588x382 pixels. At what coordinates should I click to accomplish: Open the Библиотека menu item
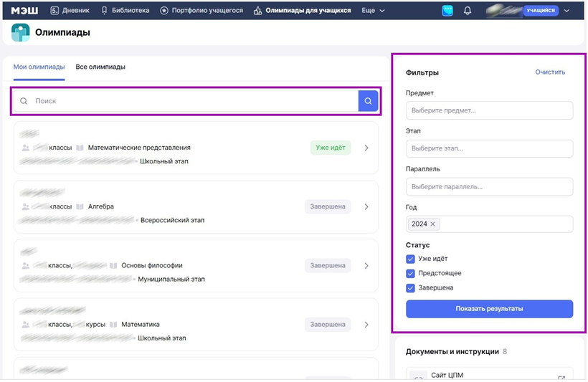pos(125,11)
